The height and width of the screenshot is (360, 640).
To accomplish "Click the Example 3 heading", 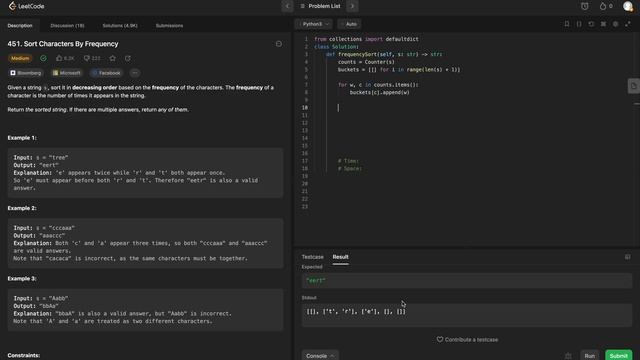I will (x=22, y=279).
